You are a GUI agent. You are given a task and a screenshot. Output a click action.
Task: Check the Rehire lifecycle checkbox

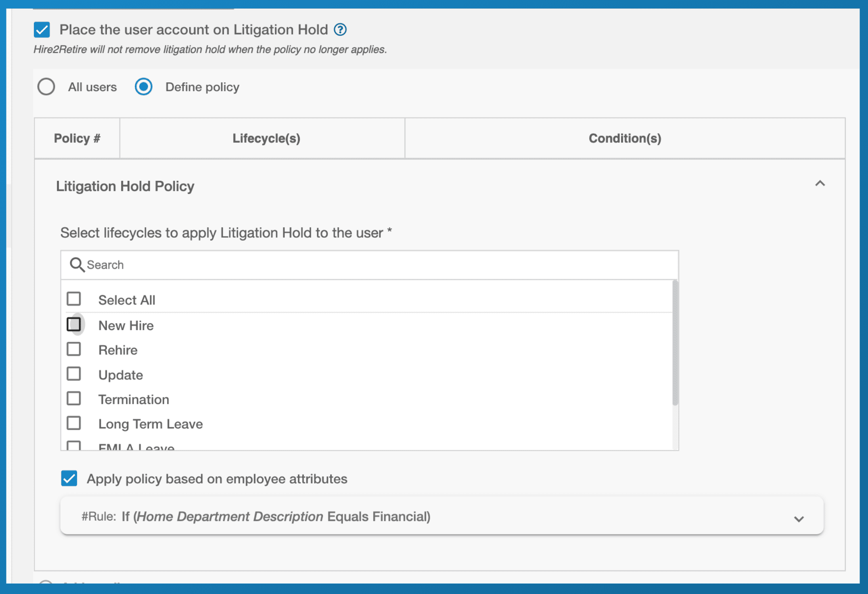point(74,349)
